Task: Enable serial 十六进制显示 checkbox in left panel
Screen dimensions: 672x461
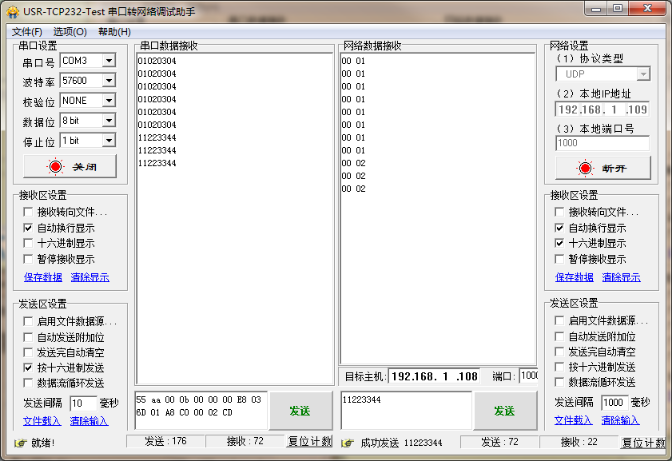Action: point(29,243)
